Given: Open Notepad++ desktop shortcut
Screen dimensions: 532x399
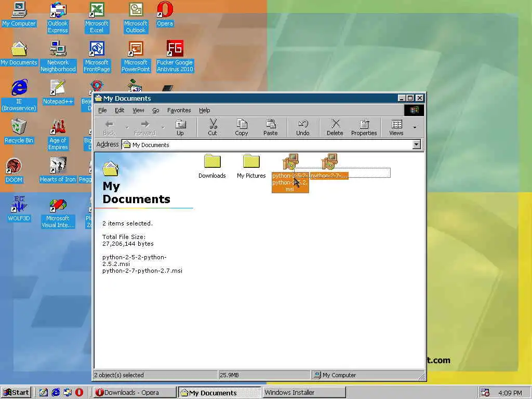Looking at the screenshot, I should pyautogui.click(x=58, y=92).
